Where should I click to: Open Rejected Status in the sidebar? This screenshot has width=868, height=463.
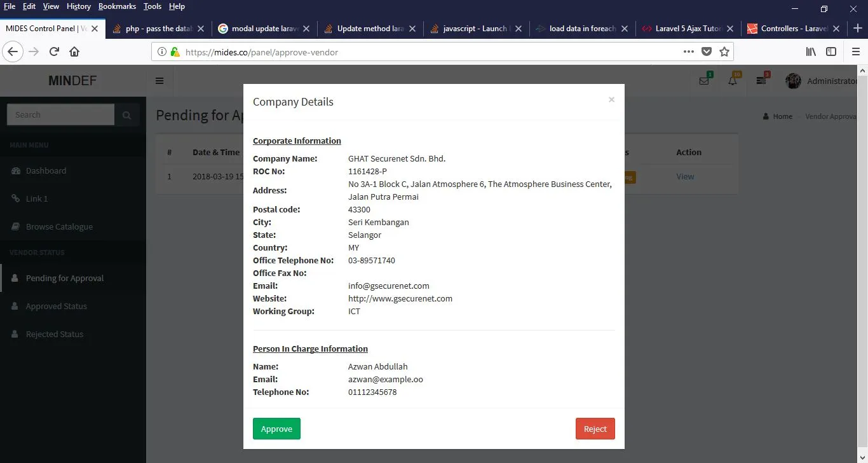(x=73, y=335)
